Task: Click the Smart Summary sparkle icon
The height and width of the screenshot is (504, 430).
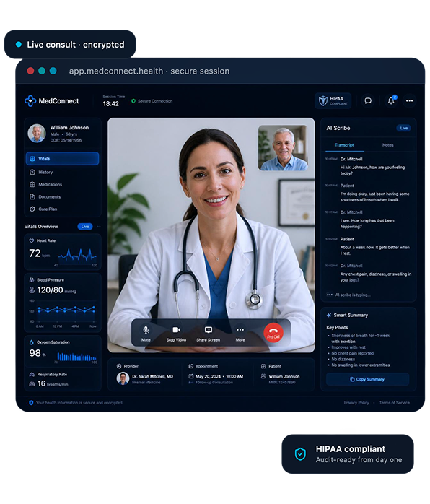Action: tap(329, 316)
